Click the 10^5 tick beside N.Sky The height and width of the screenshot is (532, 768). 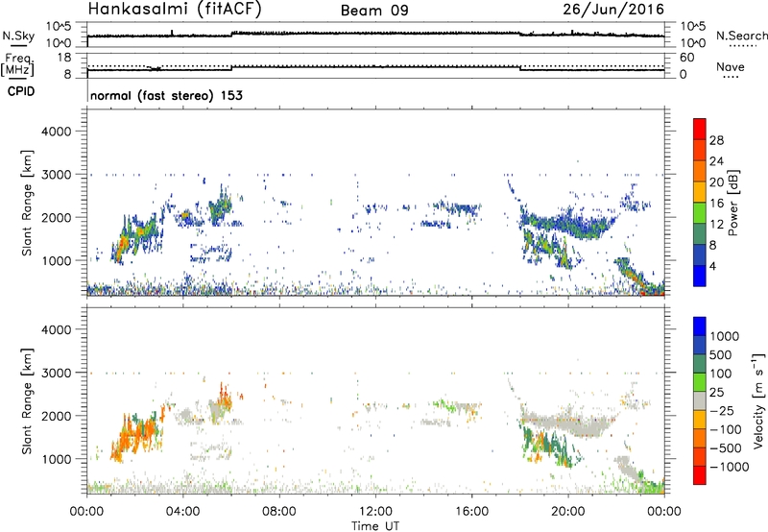click(59, 27)
